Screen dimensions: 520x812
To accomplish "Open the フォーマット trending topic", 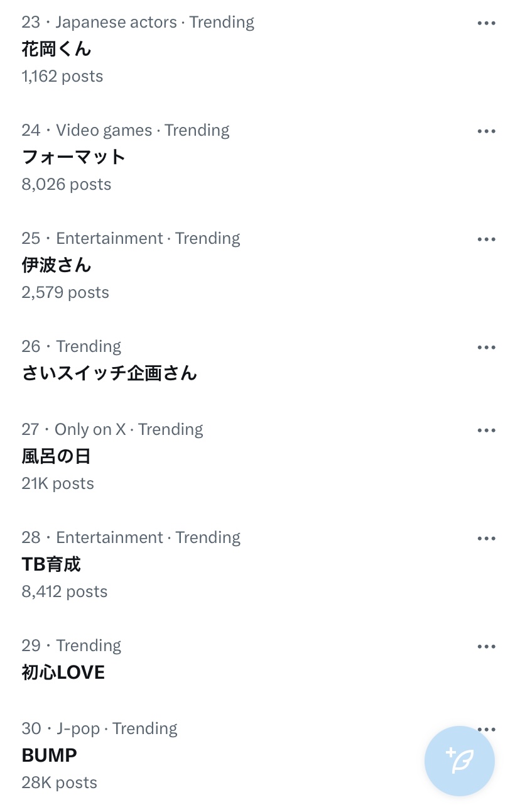I will (73, 157).
